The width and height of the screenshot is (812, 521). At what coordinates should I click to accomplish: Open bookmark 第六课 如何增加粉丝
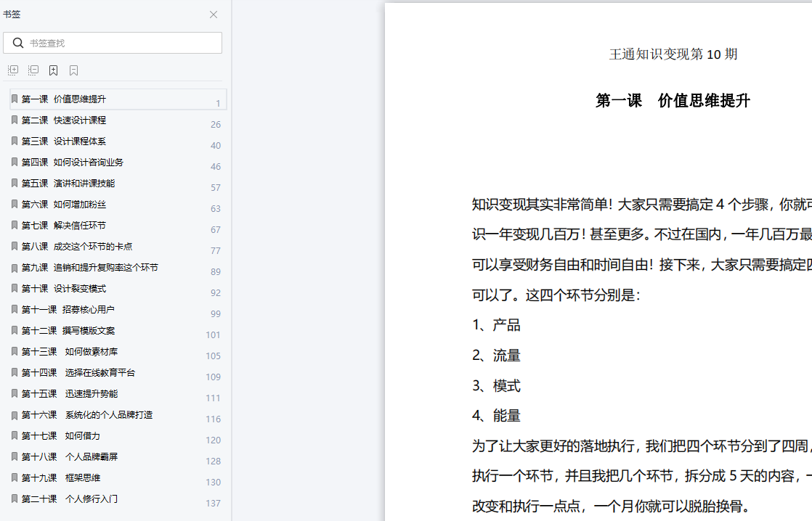(x=118, y=205)
